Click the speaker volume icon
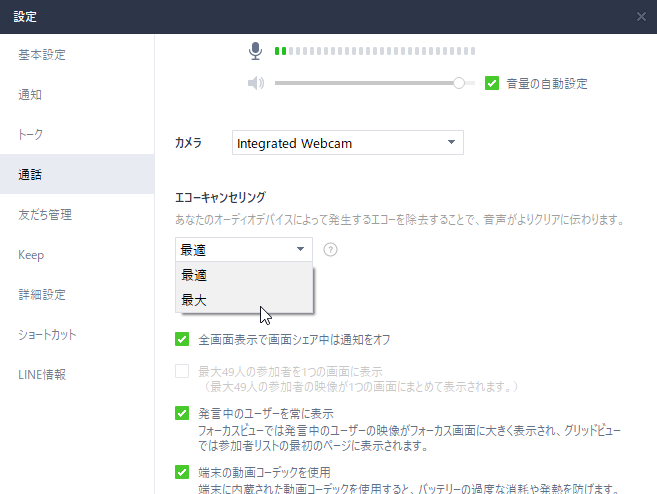This screenshot has height=494, width=657. pos(256,83)
